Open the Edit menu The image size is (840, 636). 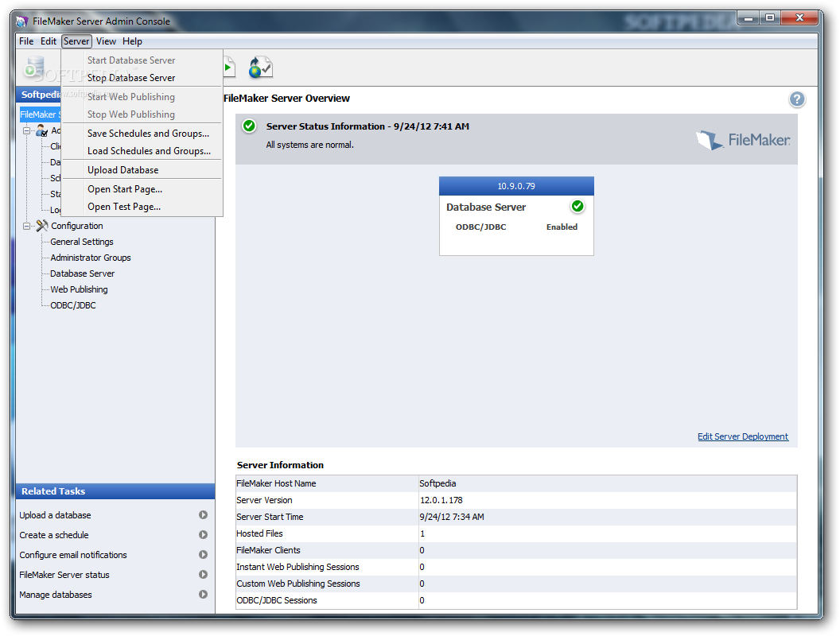pos(49,41)
